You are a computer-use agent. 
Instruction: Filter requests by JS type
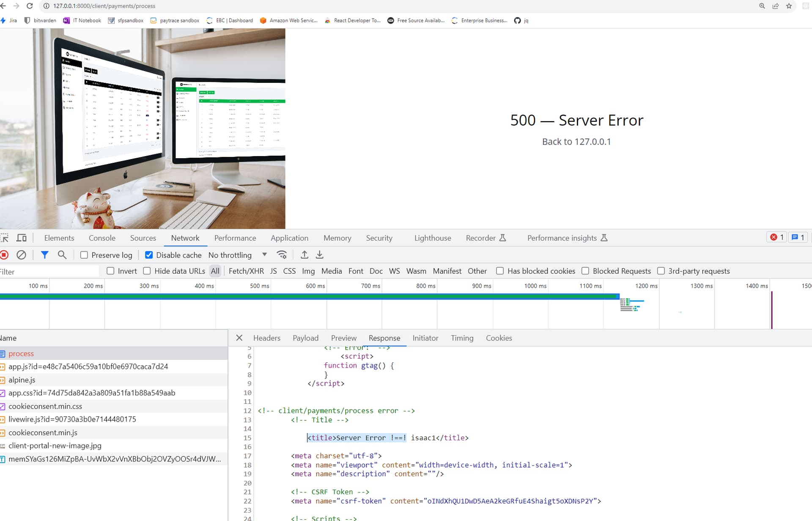274,271
